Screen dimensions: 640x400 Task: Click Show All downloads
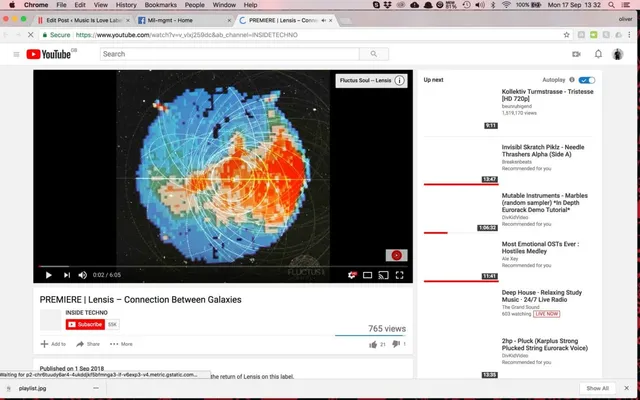[598, 389]
